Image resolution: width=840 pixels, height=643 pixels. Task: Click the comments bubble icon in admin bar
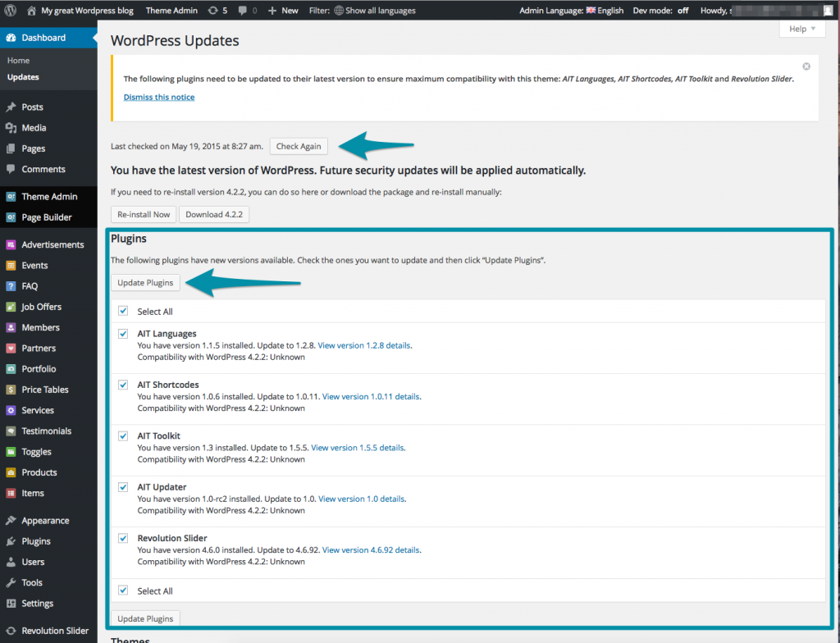(x=243, y=10)
